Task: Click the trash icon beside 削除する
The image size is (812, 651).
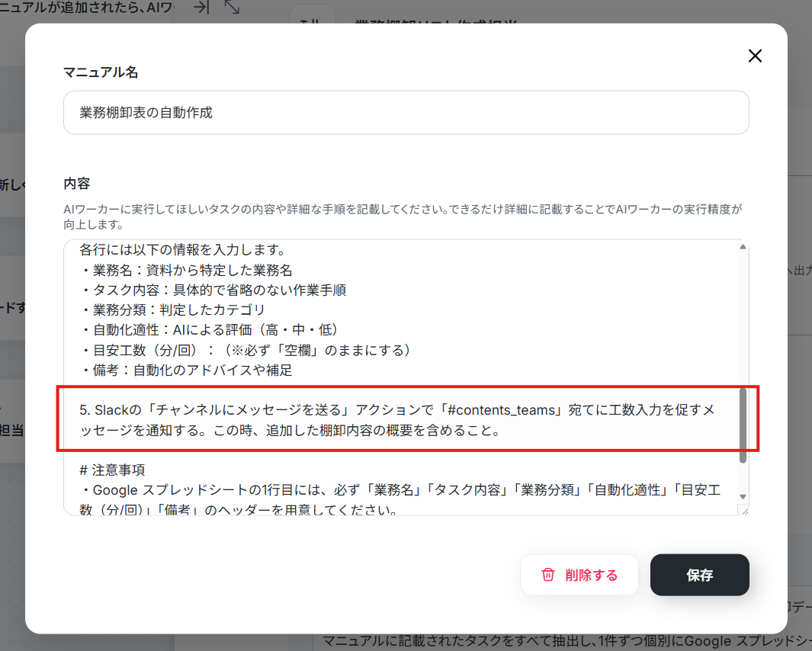Action: [548, 575]
